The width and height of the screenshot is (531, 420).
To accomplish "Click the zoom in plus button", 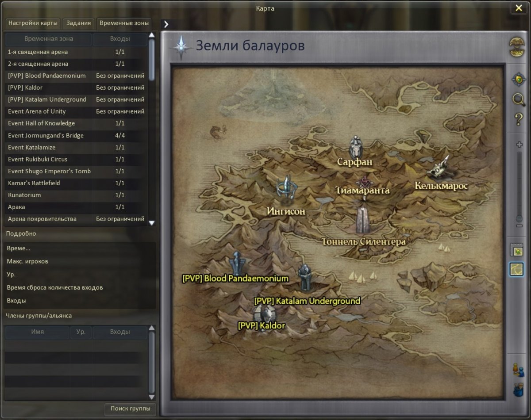I will coord(519,145).
